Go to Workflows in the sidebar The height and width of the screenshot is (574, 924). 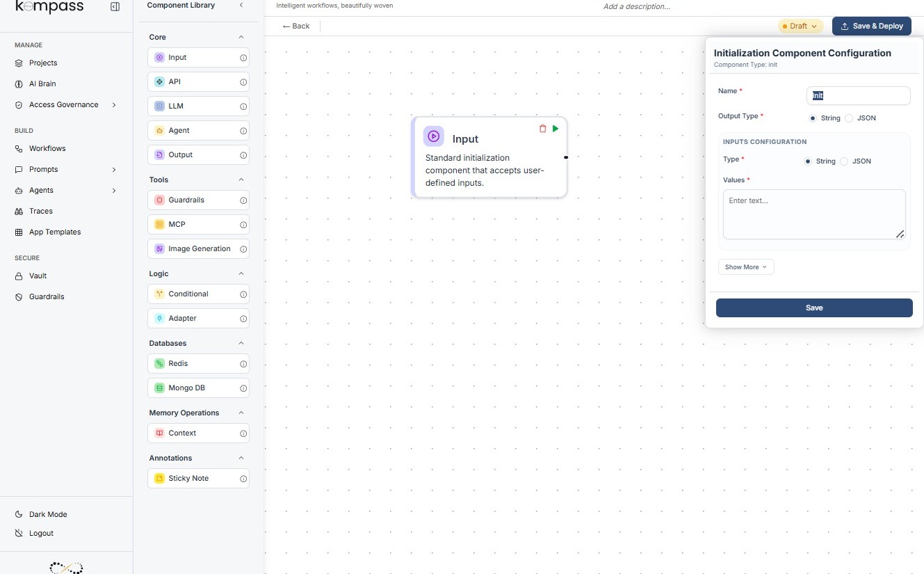(x=40, y=148)
